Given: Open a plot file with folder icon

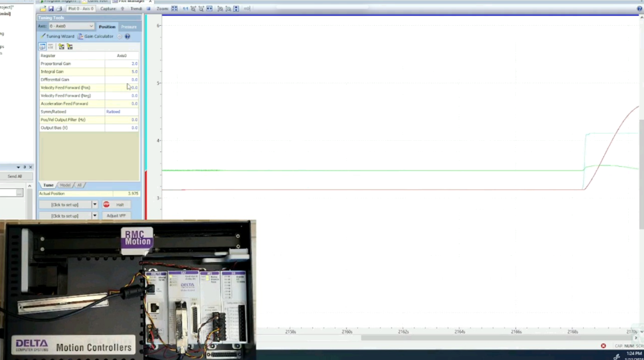Looking at the screenshot, I should pos(43,9).
